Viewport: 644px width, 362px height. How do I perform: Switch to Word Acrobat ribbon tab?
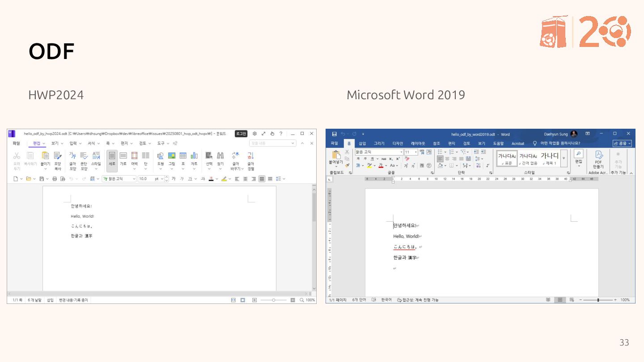(x=518, y=143)
